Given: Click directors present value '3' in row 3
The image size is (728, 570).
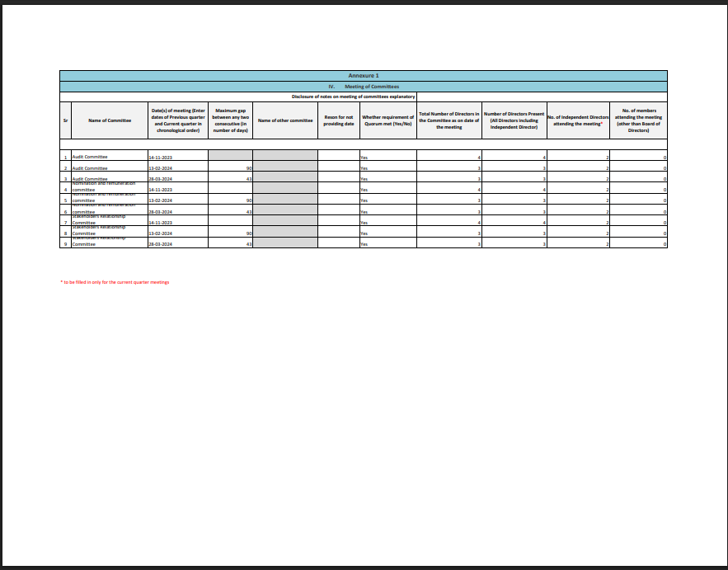Looking at the screenshot, I should point(544,179).
